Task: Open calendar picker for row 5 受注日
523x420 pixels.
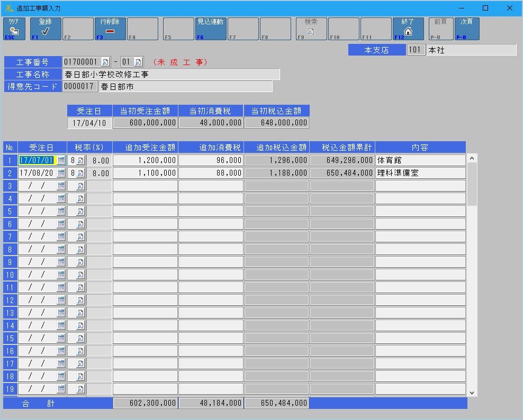Action: pos(61,211)
